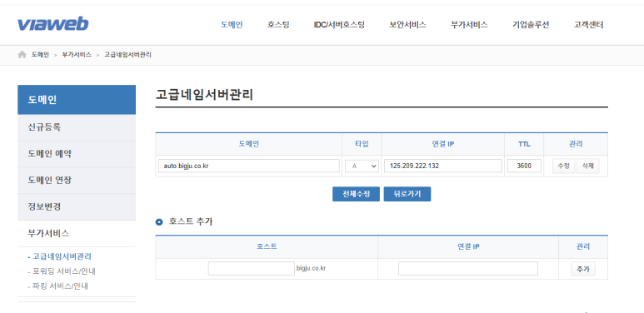
Task: Open the record type A dropdown
Action: [362, 166]
